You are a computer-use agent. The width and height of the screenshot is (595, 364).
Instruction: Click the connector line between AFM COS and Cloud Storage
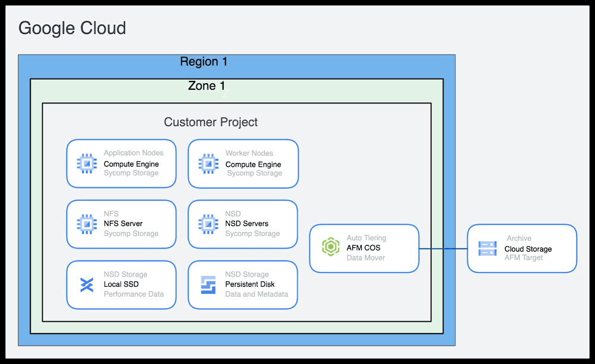click(x=443, y=249)
